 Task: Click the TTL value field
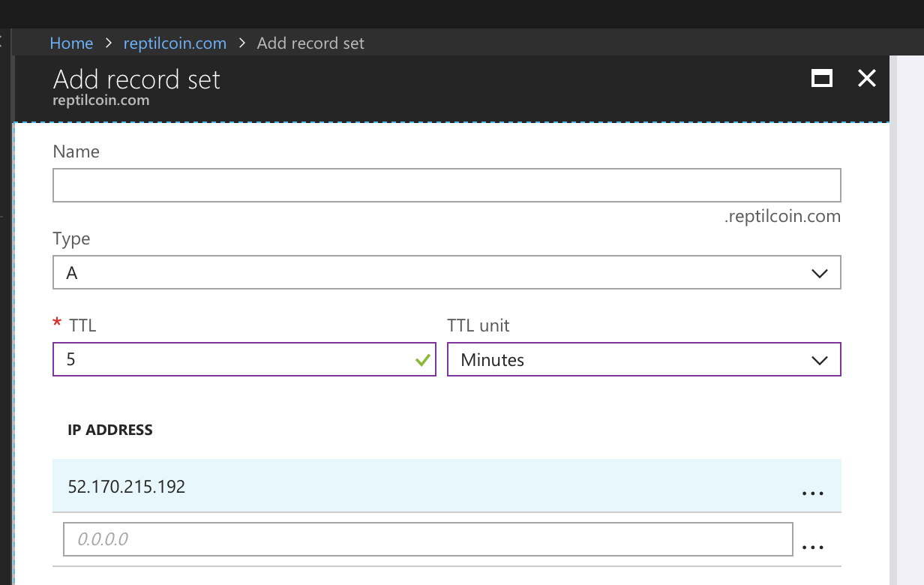coord(244,359)
